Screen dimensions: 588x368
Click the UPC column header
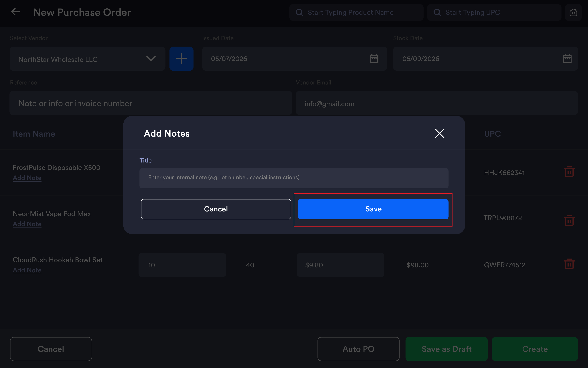tap(492, 134)
